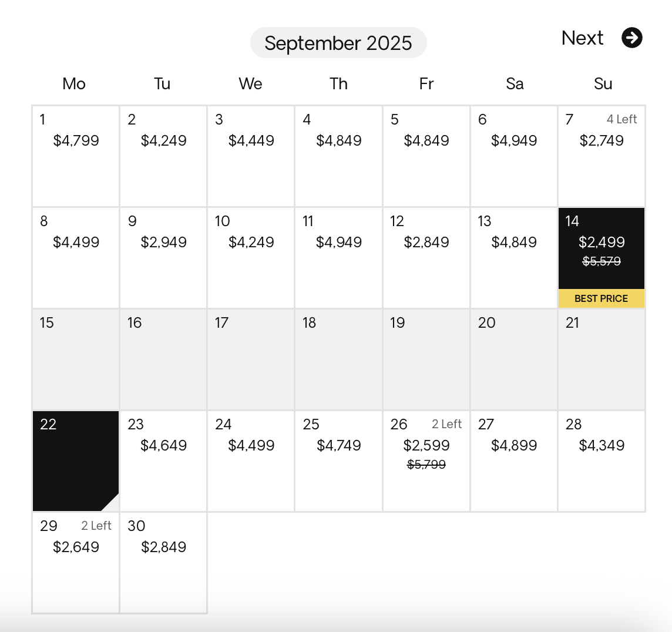Click the Next month text link
672x632 pixels.
582,38
